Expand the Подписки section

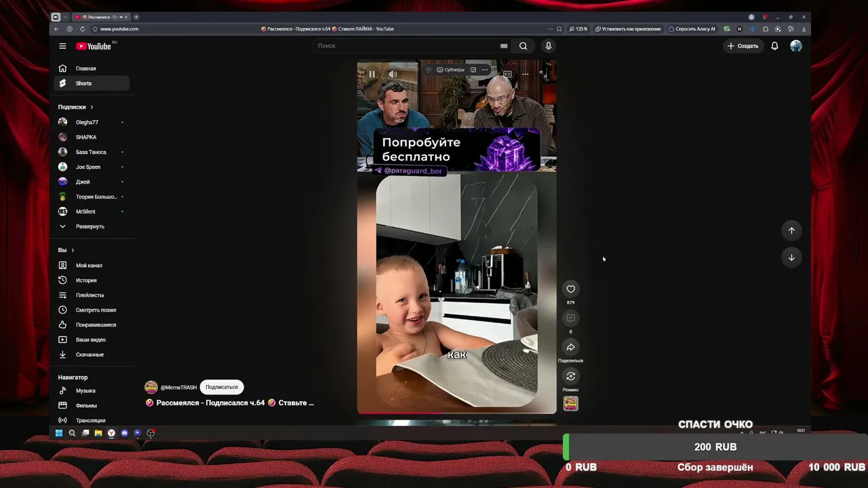[76, 107]
